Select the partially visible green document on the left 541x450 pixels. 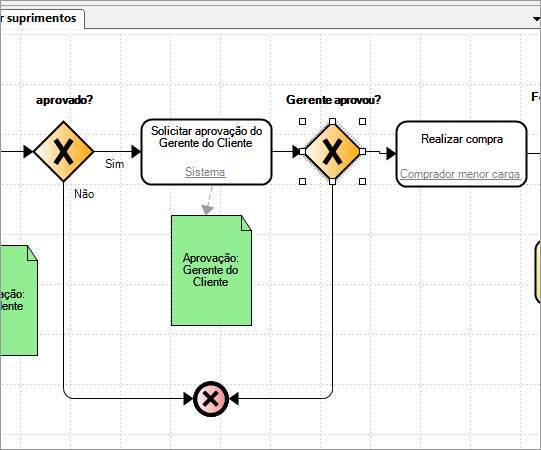19,300
